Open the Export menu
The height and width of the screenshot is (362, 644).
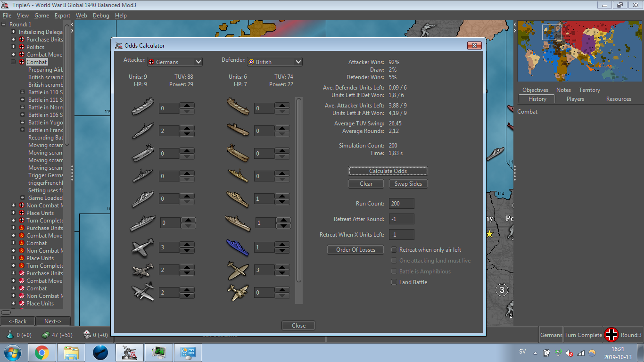pos(62,16)
